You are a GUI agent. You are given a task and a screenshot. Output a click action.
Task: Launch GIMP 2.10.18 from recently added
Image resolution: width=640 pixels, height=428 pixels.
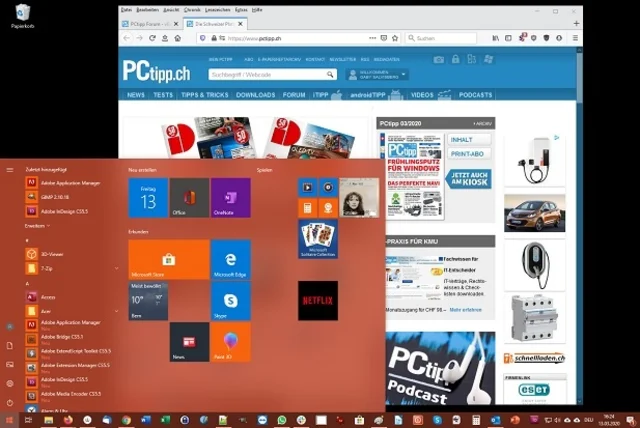(55, 197)
